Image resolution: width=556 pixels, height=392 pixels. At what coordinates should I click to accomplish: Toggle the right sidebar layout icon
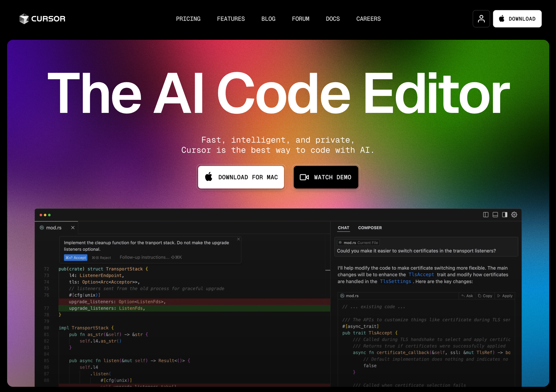coord(505,215)
